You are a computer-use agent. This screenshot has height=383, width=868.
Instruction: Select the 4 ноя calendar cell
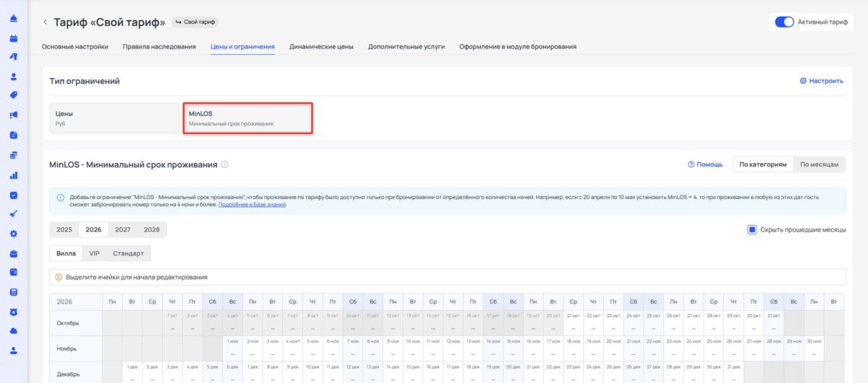pyautogui.click(x=293, y=348)
